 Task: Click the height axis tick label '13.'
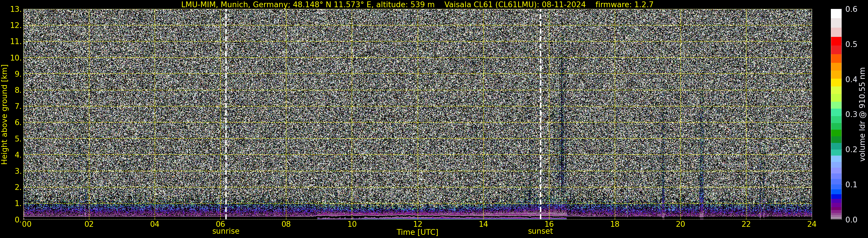16,9
